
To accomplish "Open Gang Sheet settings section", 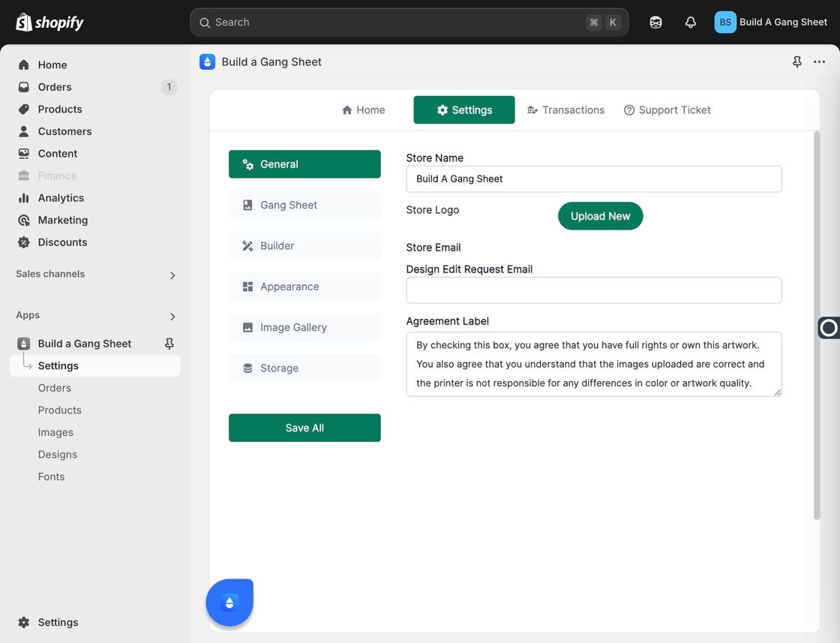I will 304,205.
